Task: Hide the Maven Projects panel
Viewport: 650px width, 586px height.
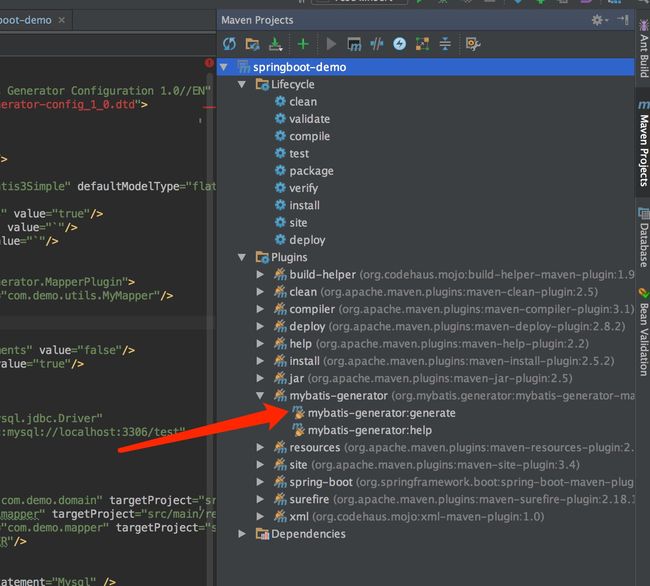Action: tap(623, 19)
